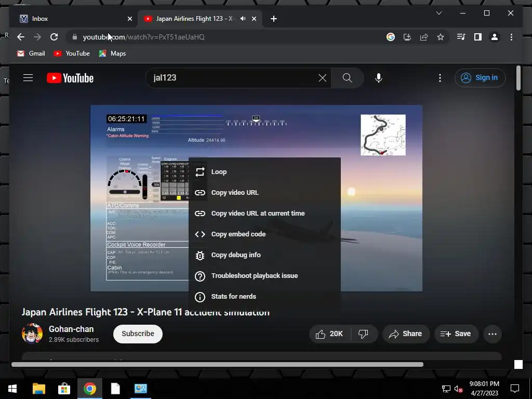Toggle Chrome side panel
Viewport: 532px width, 399px height.
coord(478,37)
